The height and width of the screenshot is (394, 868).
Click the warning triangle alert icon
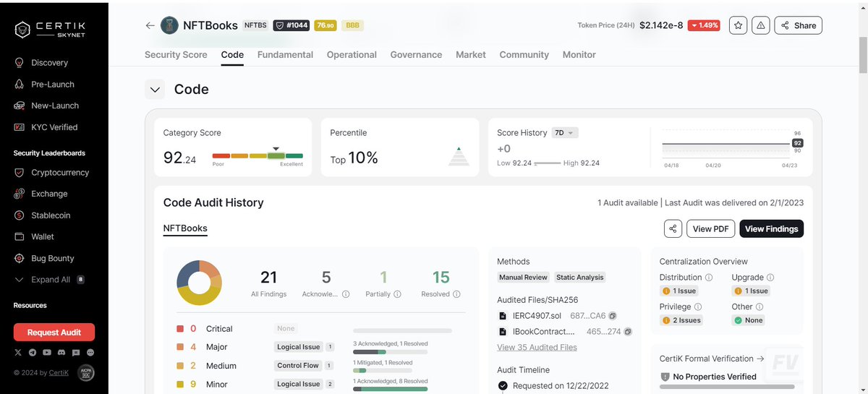coord(760,25)
